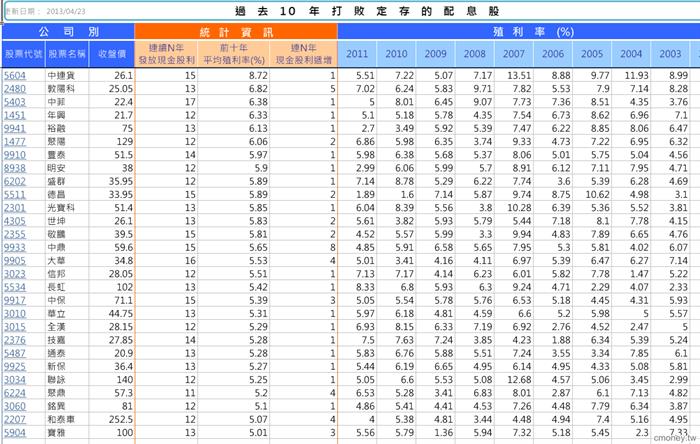This screenshot has width=700, height=444.
Task: Select the 收盤價 column header
Action: (x=112, y=54)
